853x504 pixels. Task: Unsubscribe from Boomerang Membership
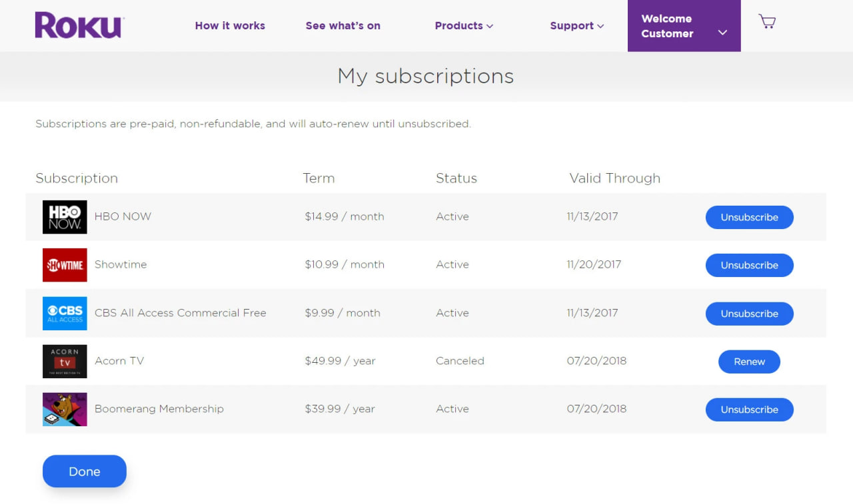[749, 409]
